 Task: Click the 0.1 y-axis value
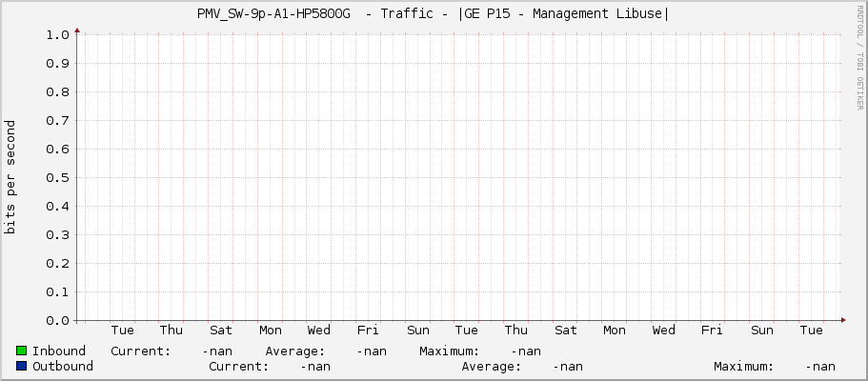(x=57, y=291)
